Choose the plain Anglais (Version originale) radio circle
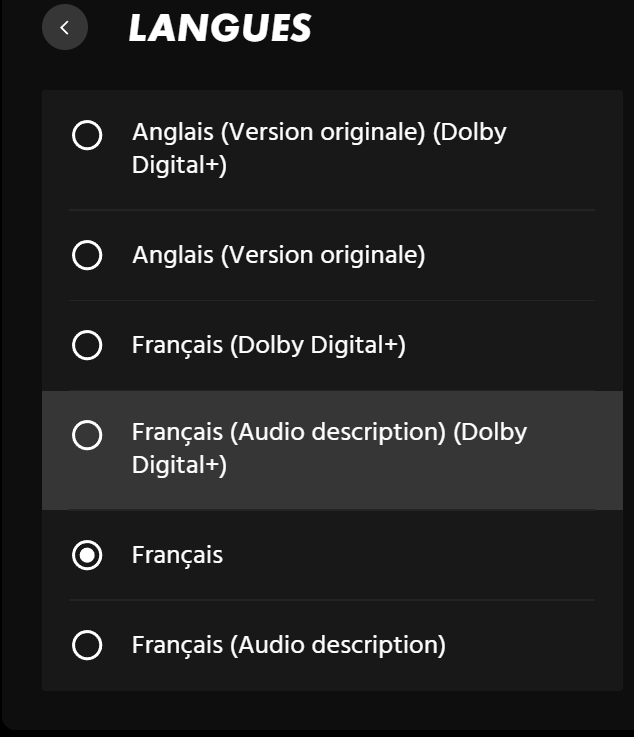Viewport: 634px width, 737px height. point(87,256)
